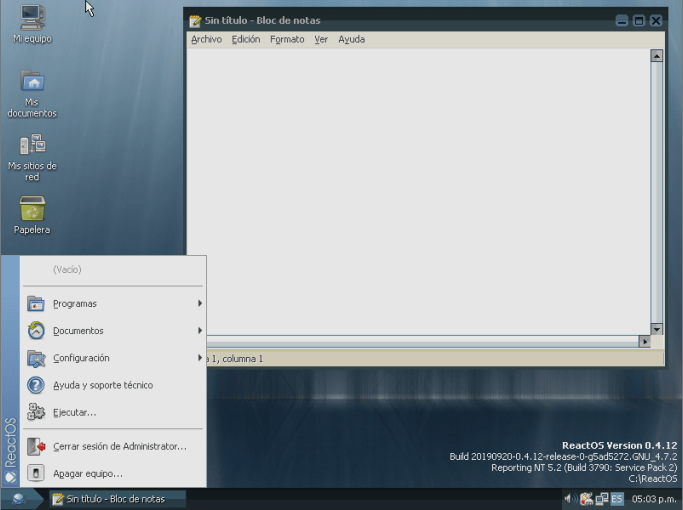Click the vertical scrollbar up arrow

(x=656, y=56)
